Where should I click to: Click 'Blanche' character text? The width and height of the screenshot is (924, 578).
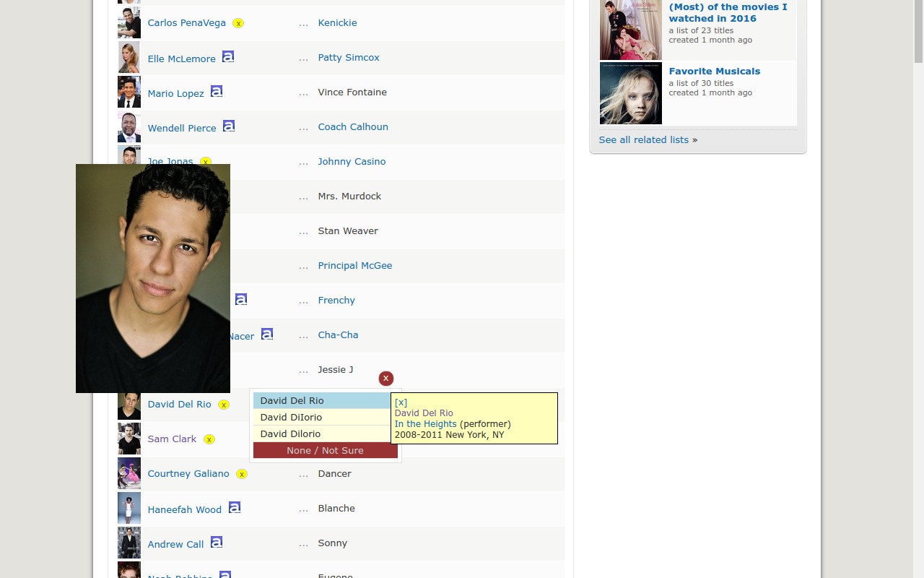tap(336, 509)
